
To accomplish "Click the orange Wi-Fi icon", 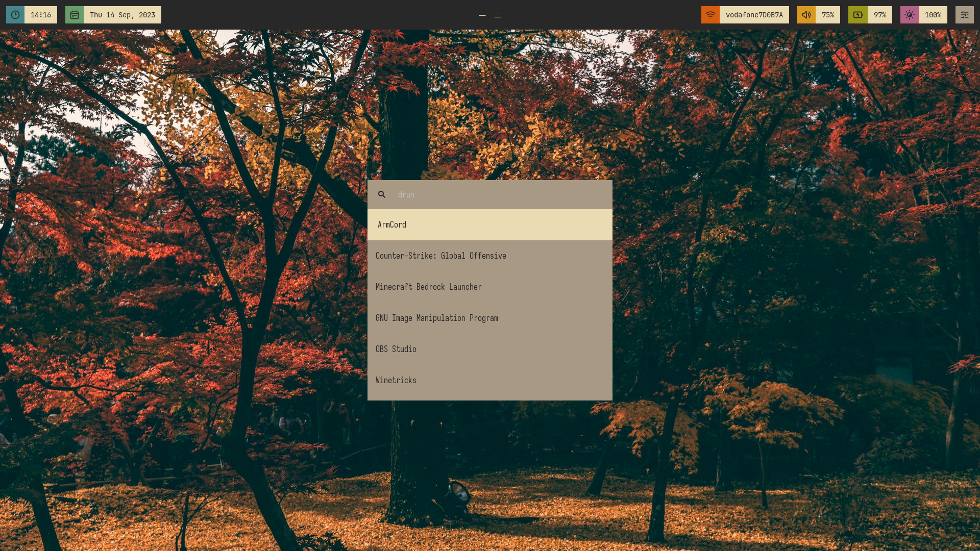I will [x=710, y=15].
